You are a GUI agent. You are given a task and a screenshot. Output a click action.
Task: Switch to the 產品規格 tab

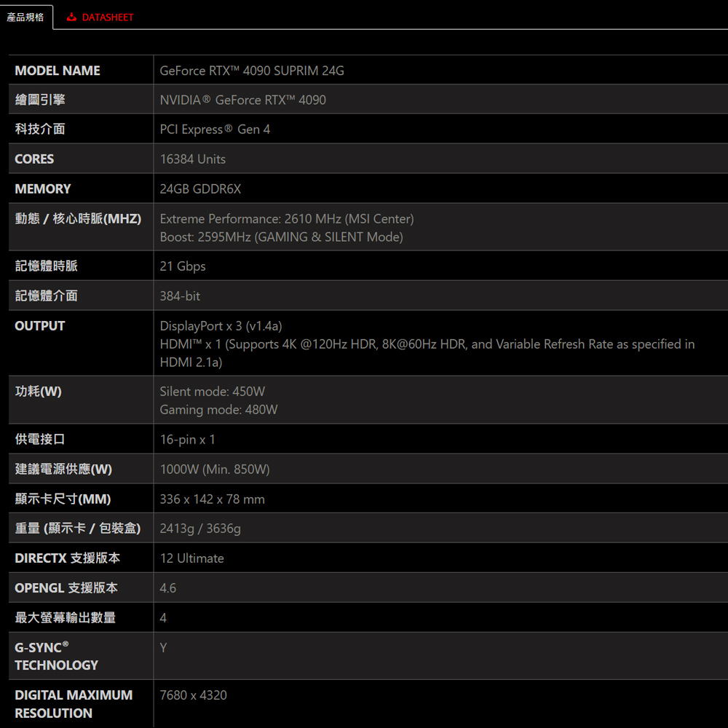pyautogui.click(x=25, y=17)
